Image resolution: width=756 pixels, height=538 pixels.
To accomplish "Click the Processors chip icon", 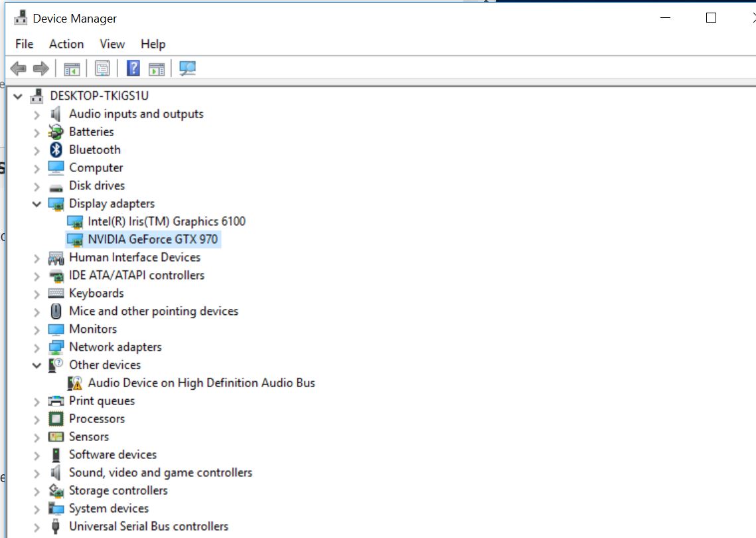I will pos(56,419).
